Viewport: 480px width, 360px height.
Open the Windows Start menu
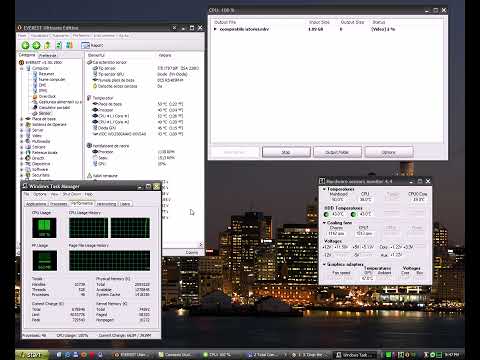(x=32, y=355)
